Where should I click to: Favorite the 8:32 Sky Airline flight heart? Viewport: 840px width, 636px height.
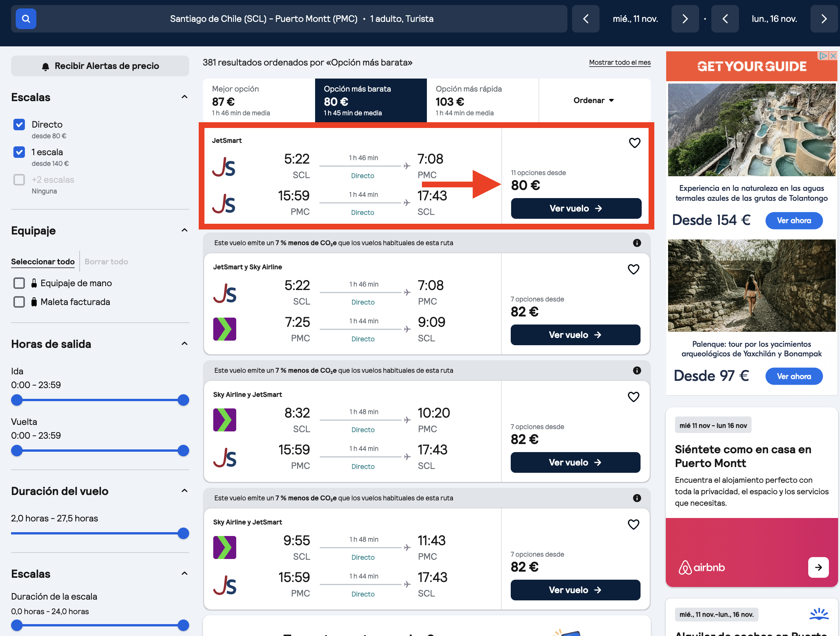coord(633,397)
